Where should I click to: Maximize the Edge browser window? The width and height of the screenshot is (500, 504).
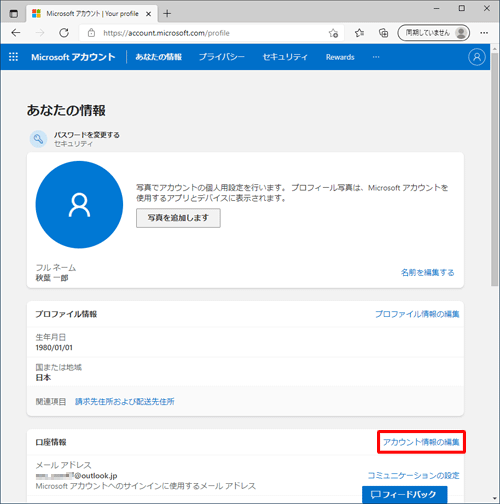pos(462,8)
